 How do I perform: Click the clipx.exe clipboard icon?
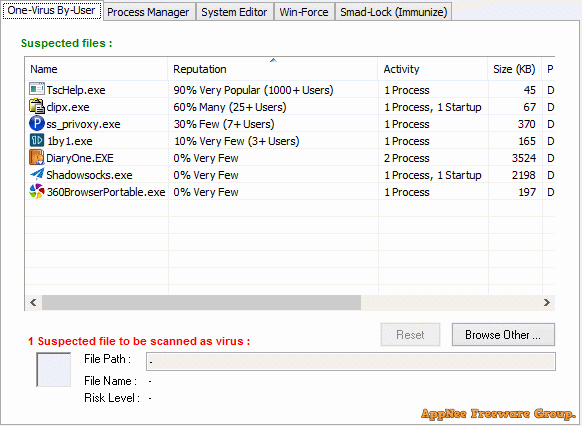click(37, 106)
